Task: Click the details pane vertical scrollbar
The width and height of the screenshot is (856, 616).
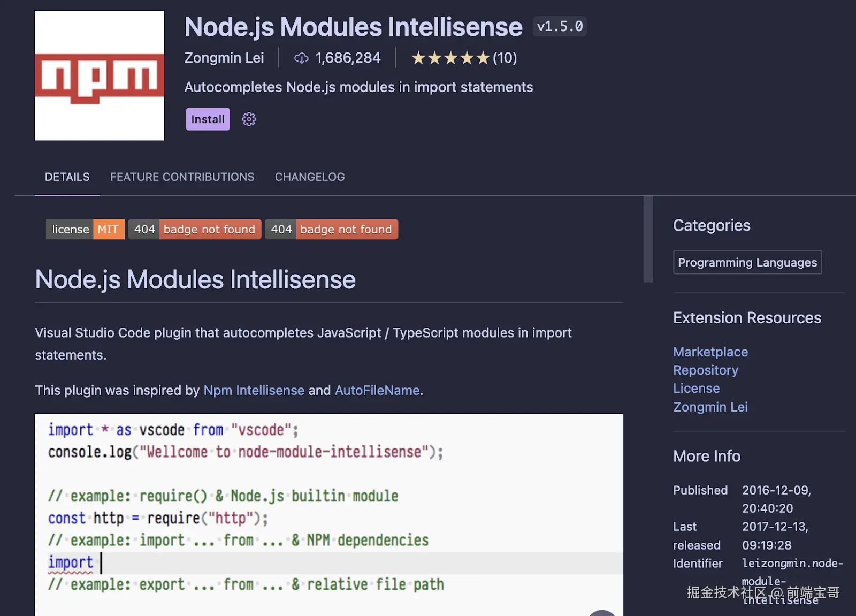Action: click(648, 239)
